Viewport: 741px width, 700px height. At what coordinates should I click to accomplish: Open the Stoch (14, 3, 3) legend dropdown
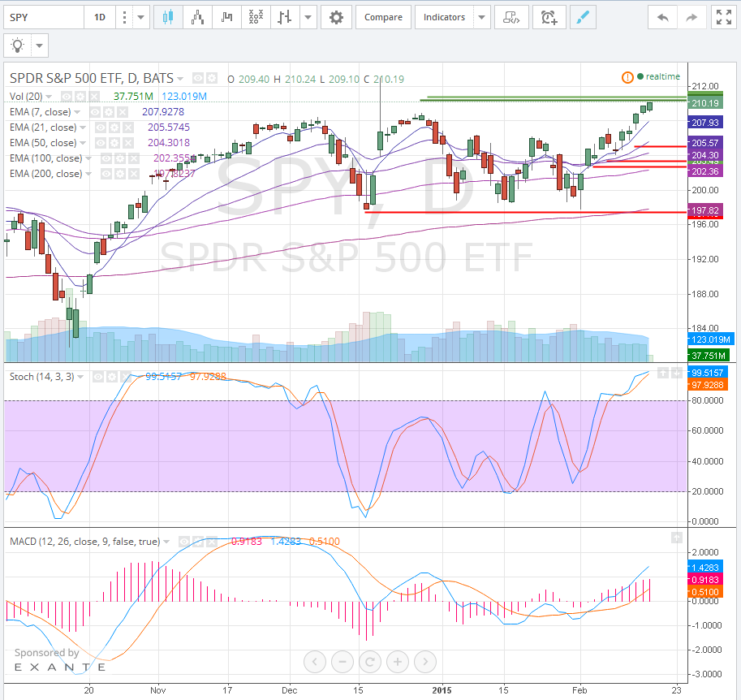[80, 377]
